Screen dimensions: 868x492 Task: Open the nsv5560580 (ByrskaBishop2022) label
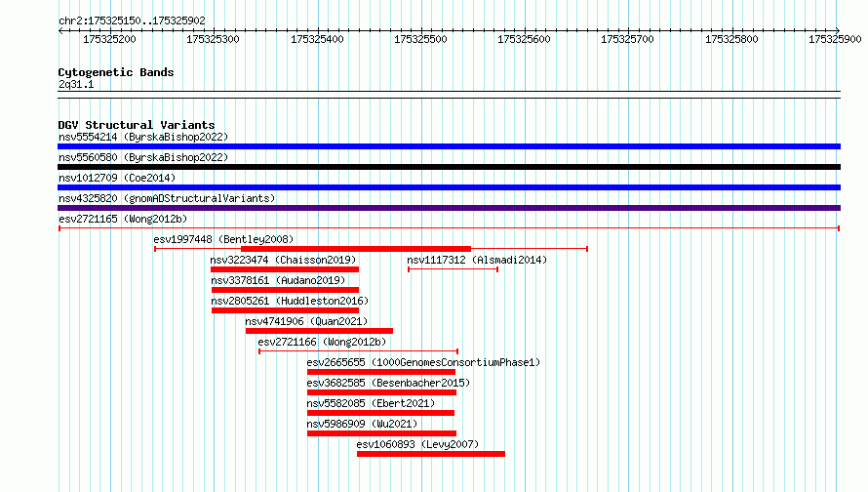pyautogui.click(x=143, y=157)
